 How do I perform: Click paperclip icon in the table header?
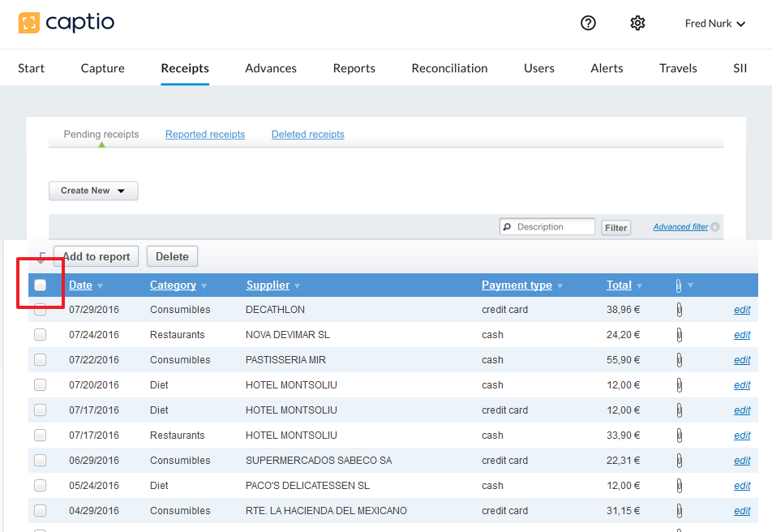pyautogui.click(x=679, y=285)
